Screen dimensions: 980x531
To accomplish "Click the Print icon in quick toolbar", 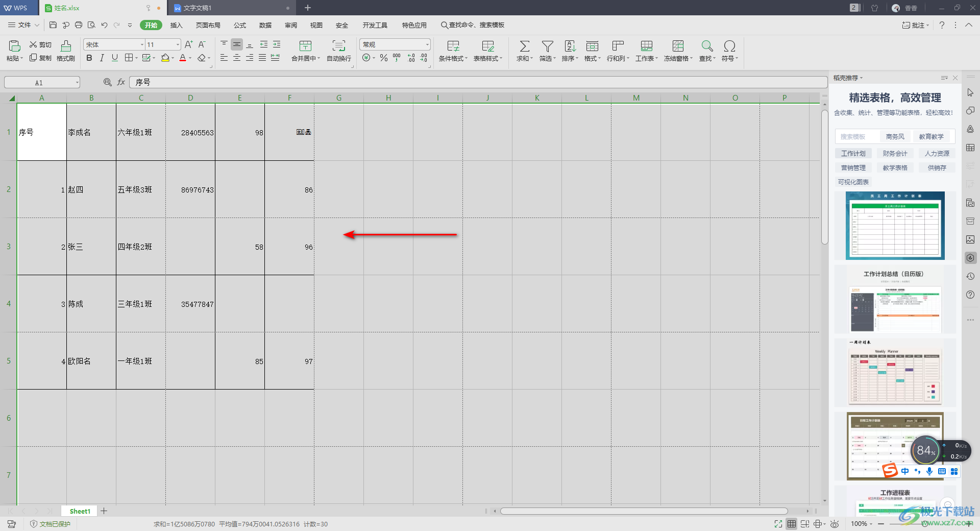I will (79, 25).
